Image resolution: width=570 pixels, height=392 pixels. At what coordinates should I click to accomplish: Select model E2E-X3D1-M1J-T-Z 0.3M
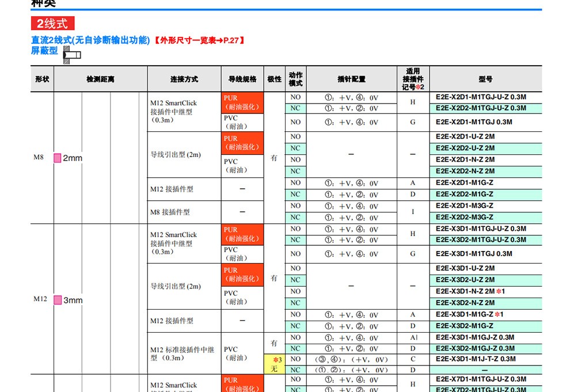pos(476,359)
